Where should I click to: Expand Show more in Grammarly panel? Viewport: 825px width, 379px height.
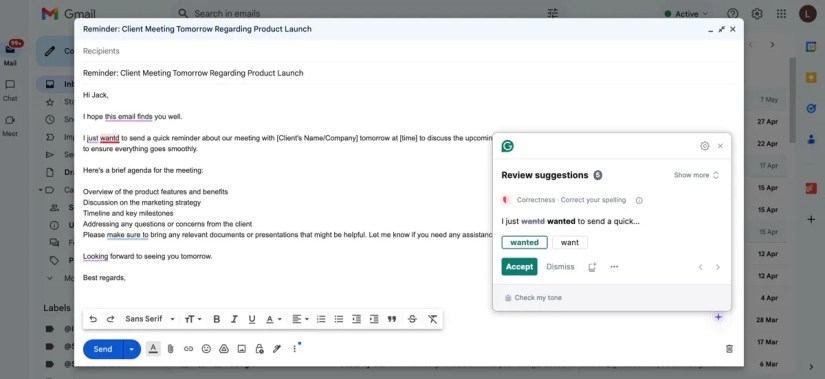(x=696, y=175)
